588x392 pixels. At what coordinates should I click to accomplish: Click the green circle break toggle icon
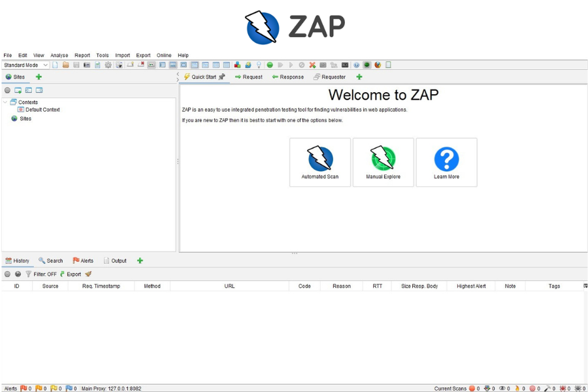tap(270, 65)
